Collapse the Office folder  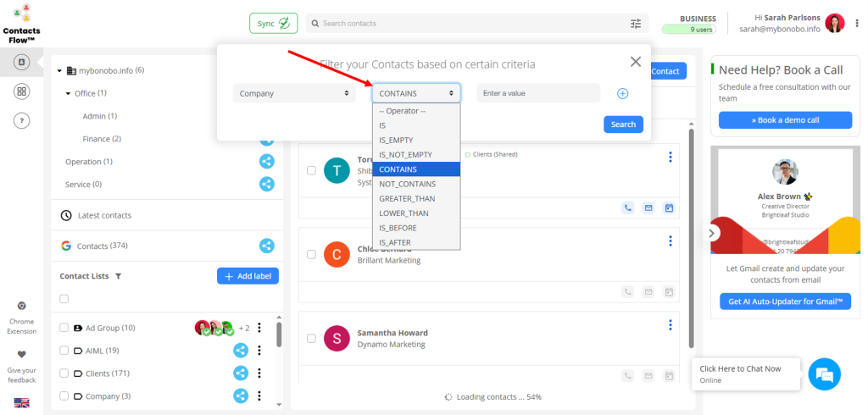tap(68, 93)
